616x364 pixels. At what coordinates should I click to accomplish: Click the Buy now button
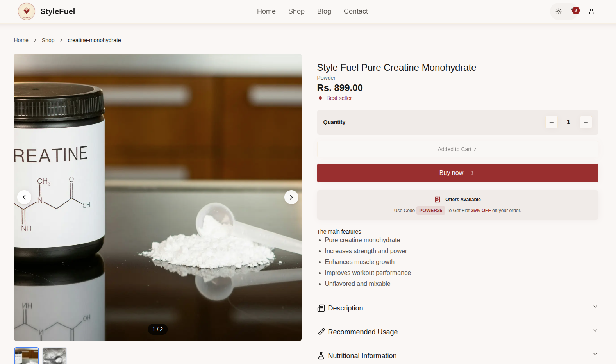(458, 173)
